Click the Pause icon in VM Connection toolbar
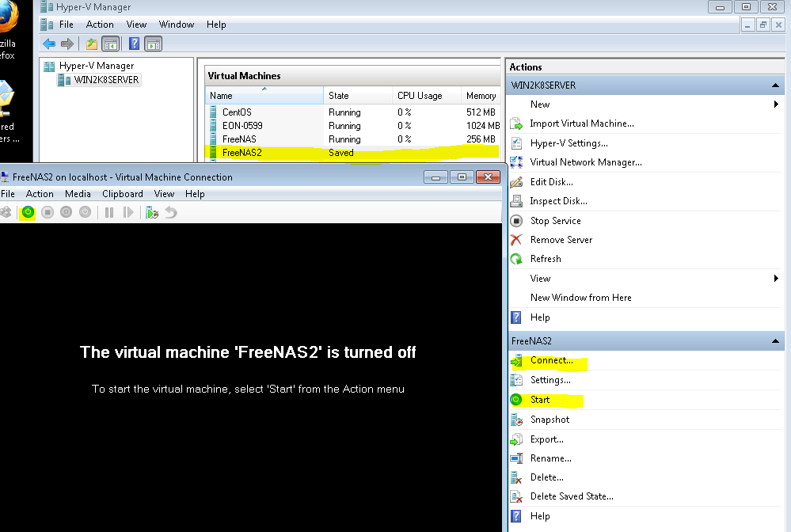The image size is (791, 532). click(x=109, y=212)
